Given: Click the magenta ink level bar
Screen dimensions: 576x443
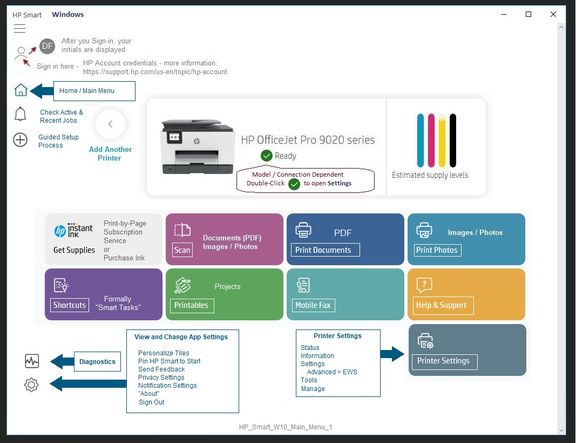Looking at the screenshot, I should click(431, 140).
